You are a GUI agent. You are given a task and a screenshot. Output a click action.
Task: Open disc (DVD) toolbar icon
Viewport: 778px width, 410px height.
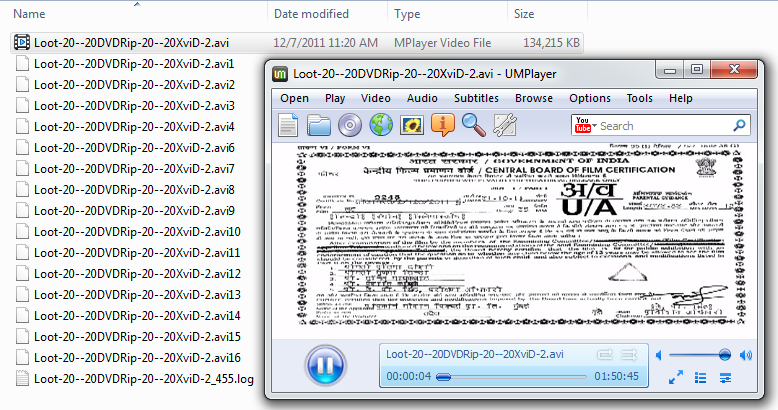point(350,125)
